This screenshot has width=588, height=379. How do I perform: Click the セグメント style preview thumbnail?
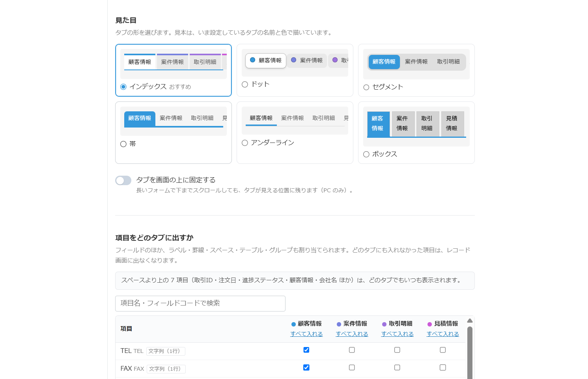coord(416,64)
